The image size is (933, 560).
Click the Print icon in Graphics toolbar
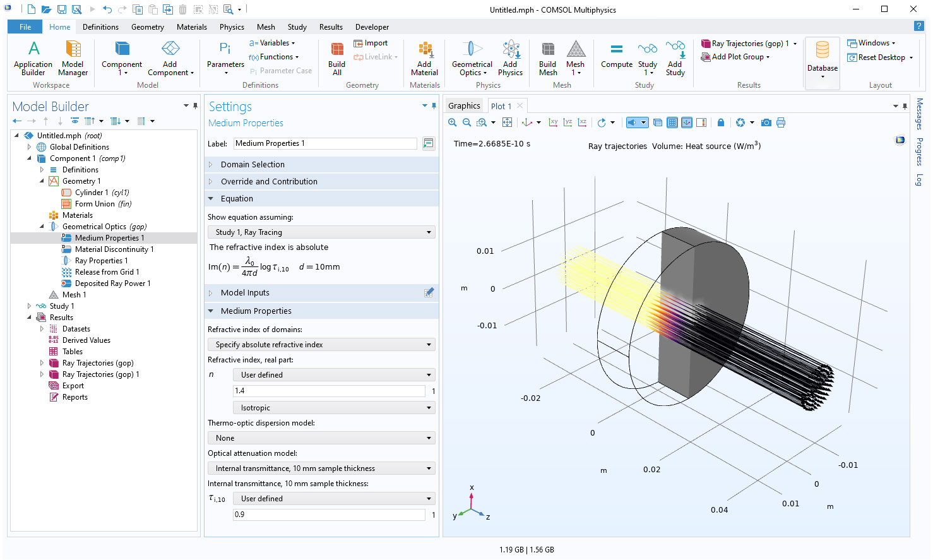(781, 122)
